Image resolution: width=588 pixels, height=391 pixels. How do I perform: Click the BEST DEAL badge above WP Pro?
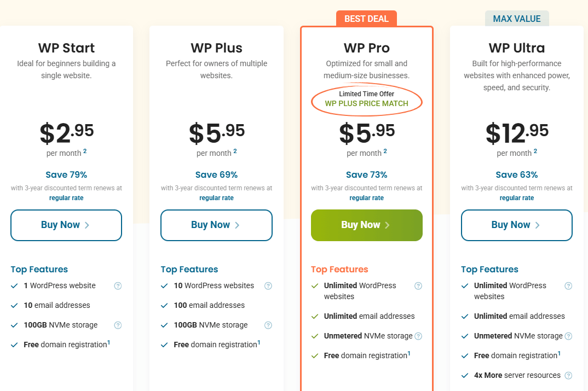click(367, 19)
